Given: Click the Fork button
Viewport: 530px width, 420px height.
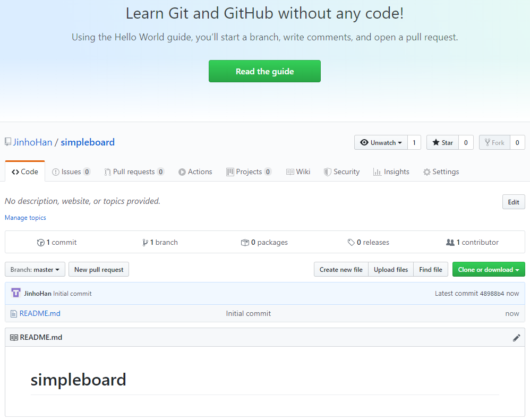Looking at the screenshot, I should click(494, 143).
